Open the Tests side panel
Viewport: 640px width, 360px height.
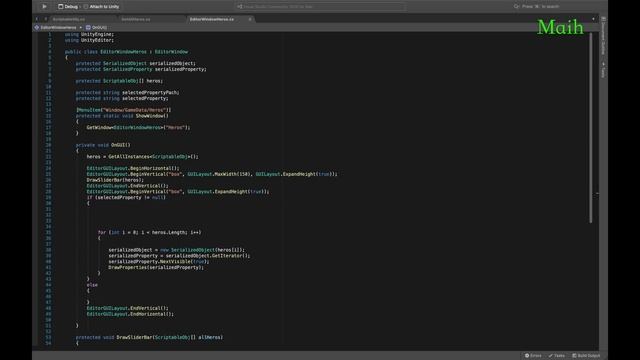click(x=603, y=70)
